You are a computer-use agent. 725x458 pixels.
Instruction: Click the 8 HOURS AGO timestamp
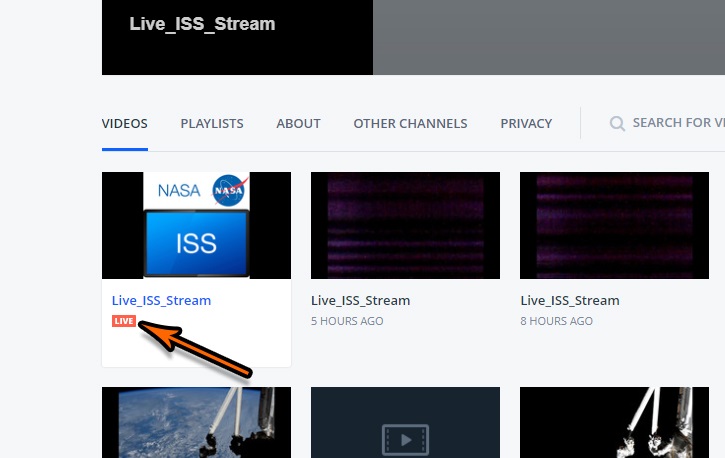557,321
